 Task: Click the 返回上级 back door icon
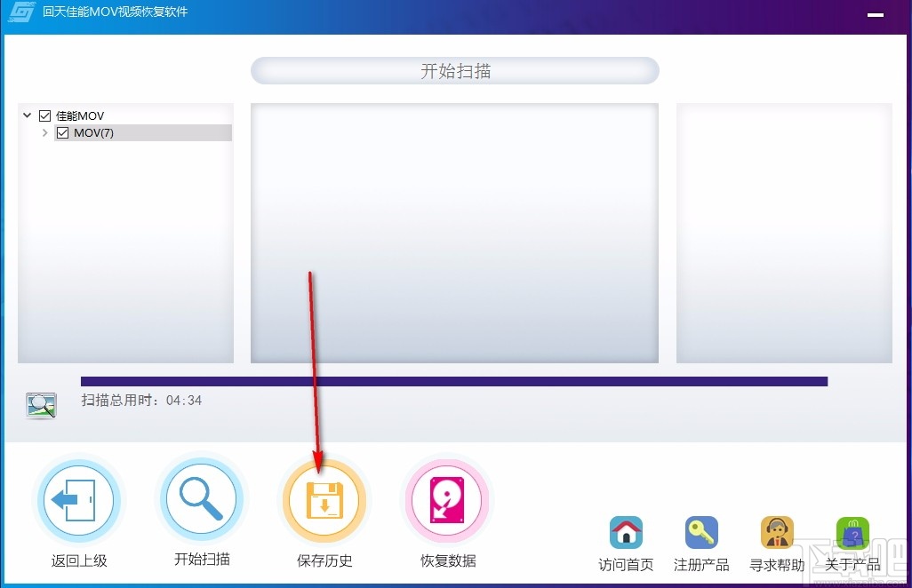(78, 500)
